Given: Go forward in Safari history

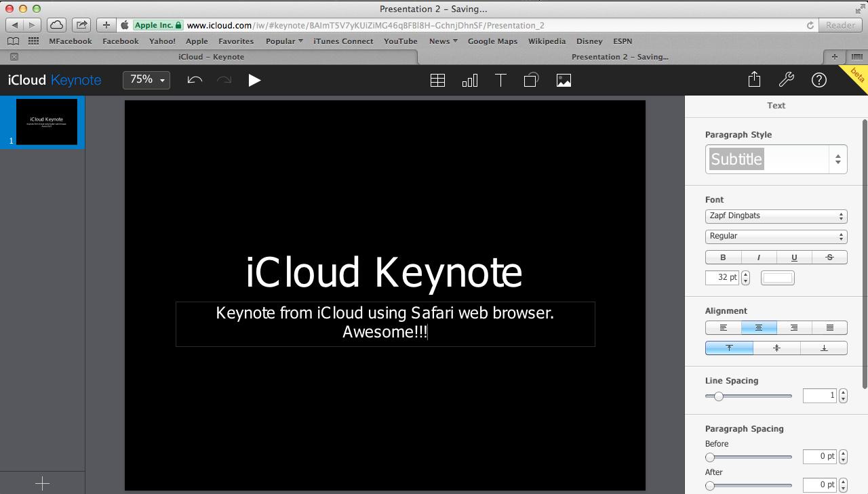Looking at the screenshot, I should click(x=33, y=25).
